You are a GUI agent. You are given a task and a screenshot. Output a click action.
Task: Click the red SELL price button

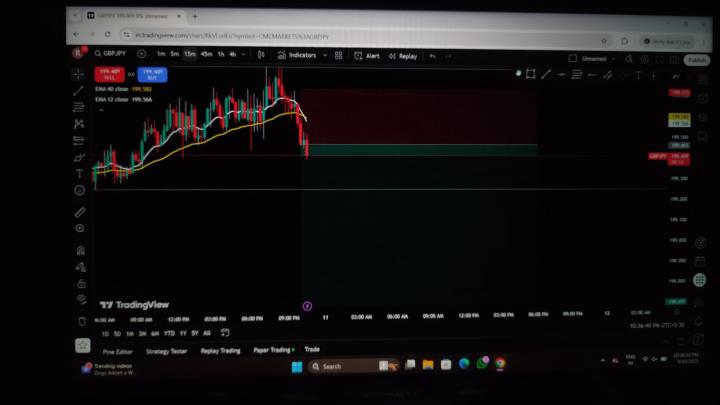coord(109,74)
